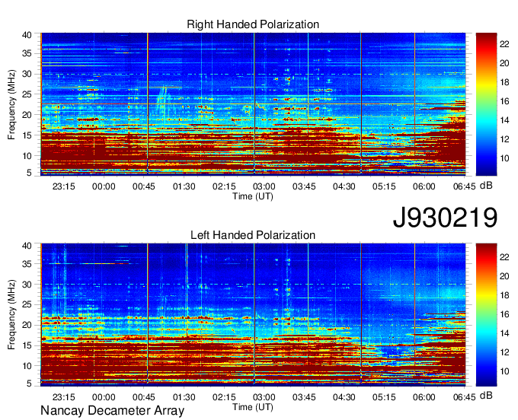Image resolution: width=518 pixels, height=420 pixels.
Task: Click colorbar value "14" beside right-handed plot
Action: click(x=504, y=120)
